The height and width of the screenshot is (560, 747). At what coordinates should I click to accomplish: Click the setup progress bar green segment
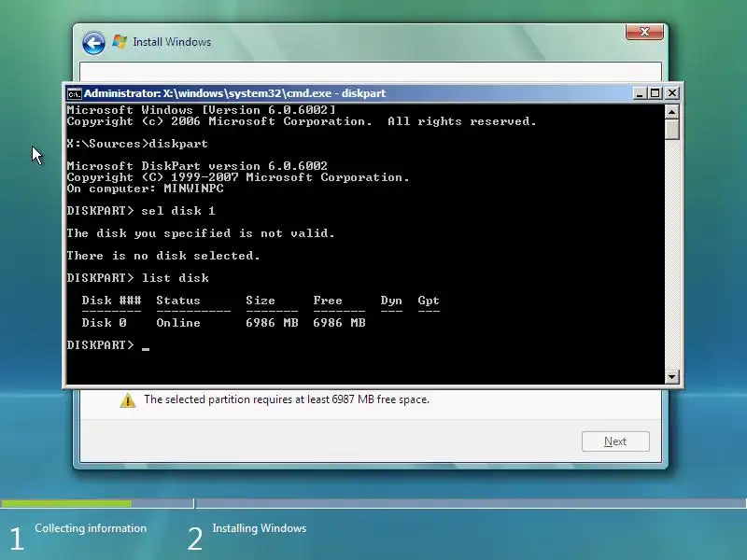pyautogui.click(x=66, y=503)
